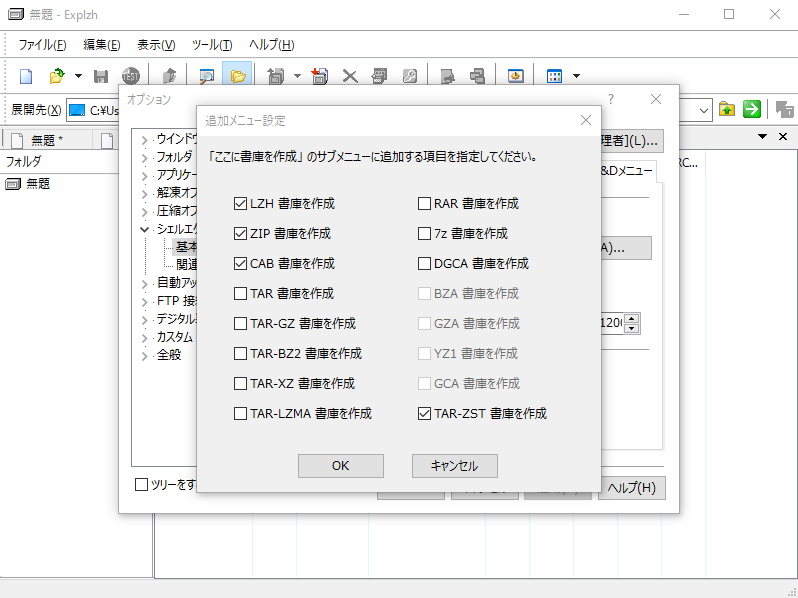Open the view mode dropdown arrow

(576, 76)
